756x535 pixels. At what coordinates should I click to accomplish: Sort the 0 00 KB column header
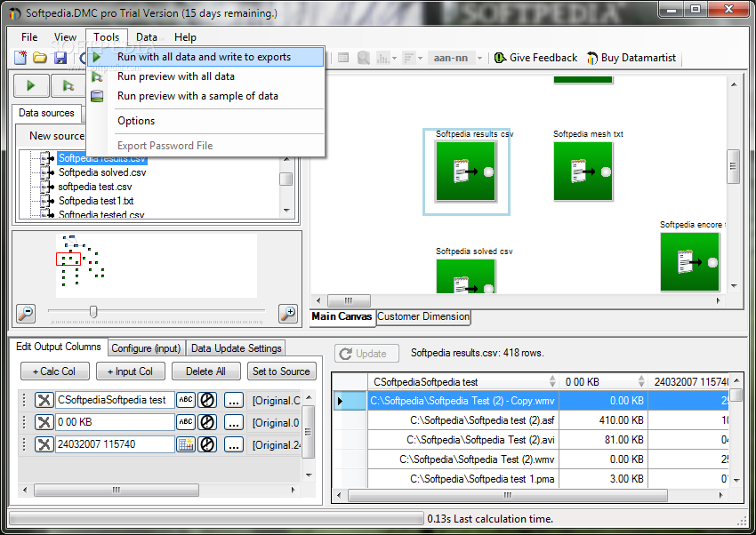(641, 381)
